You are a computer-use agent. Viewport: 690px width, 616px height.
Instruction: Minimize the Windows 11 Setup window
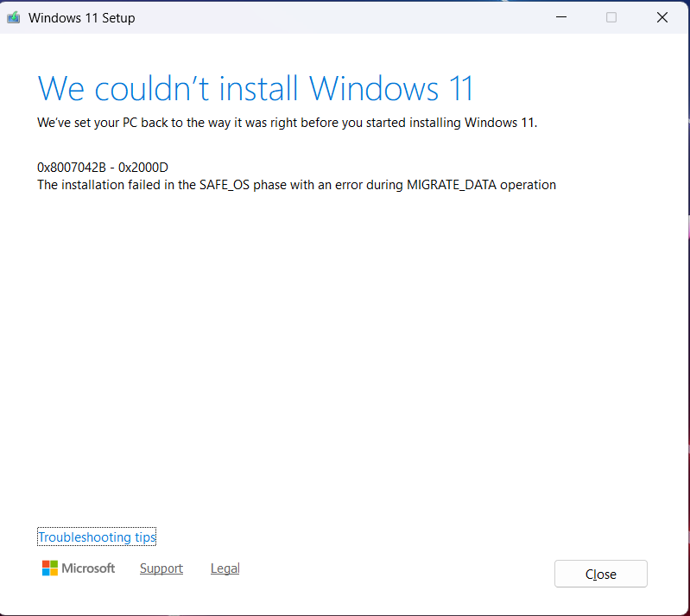click(x=561, y=17)
